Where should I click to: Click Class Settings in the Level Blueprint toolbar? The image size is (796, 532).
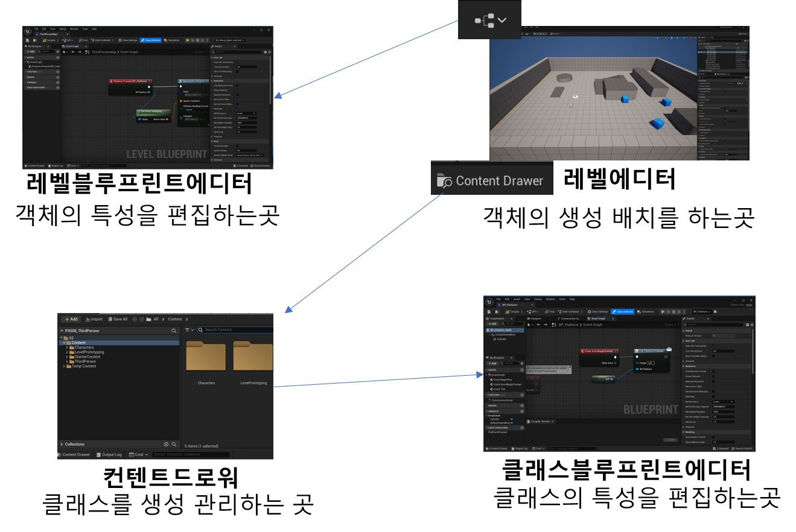pos(127,40)
